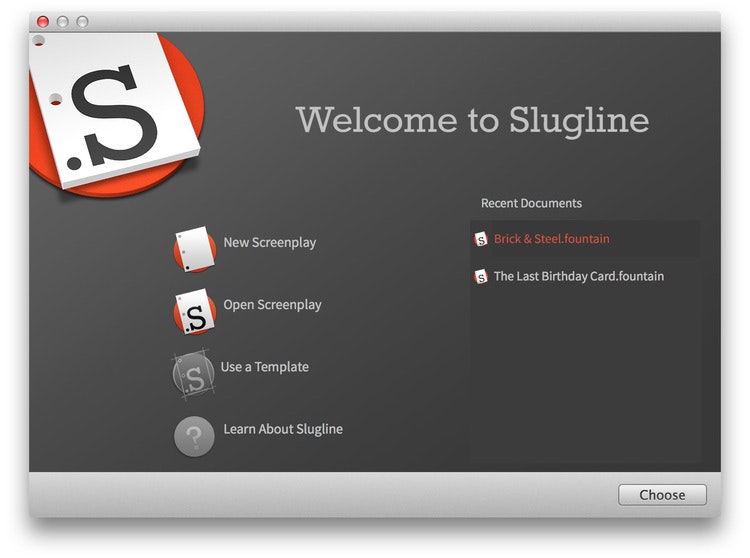Select the New Screenplay label
The width and height of the screenshot is (750, 558).
point(270,242)
